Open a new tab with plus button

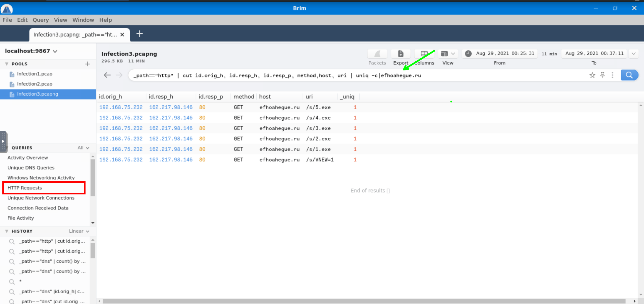[140, 34]
